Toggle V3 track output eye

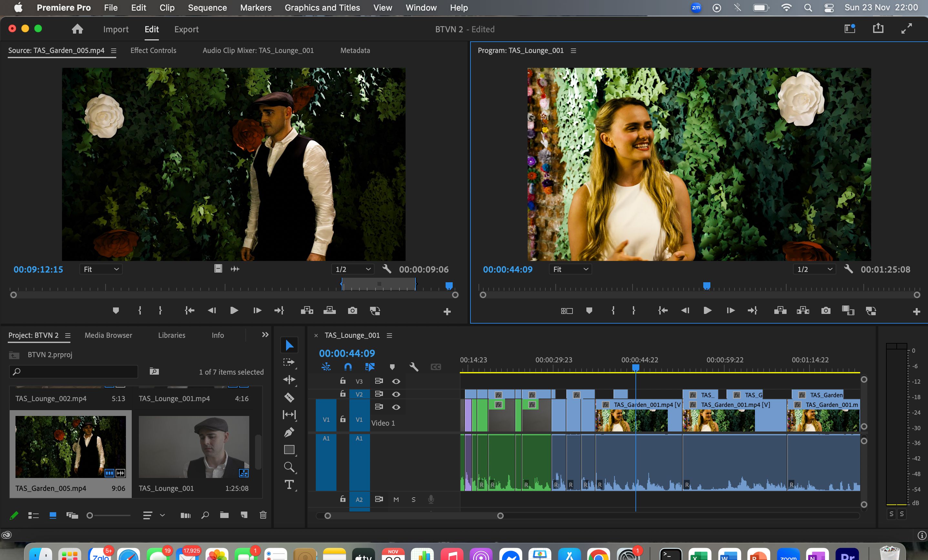[396, 381]
